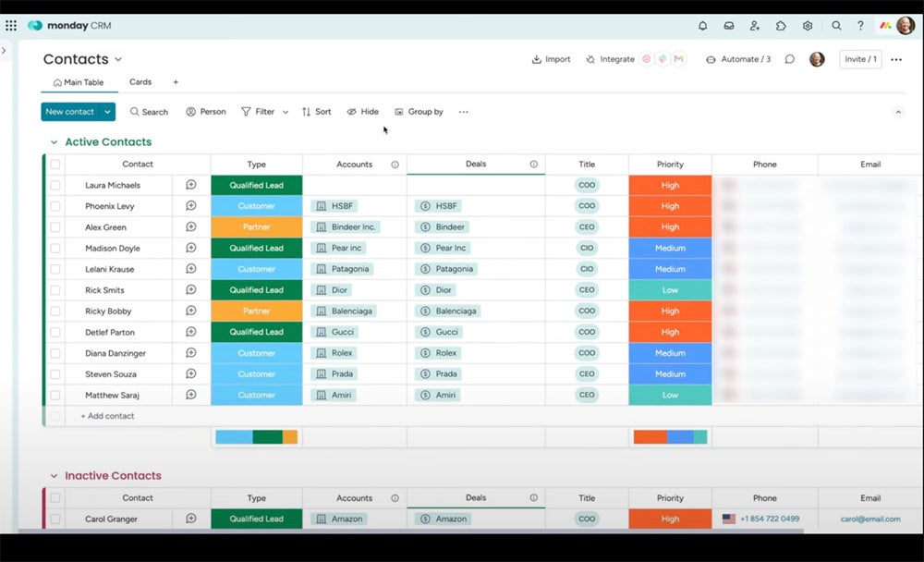Open the search everything magnifier in top bar

pyautogui.click(x=836, y=25)
